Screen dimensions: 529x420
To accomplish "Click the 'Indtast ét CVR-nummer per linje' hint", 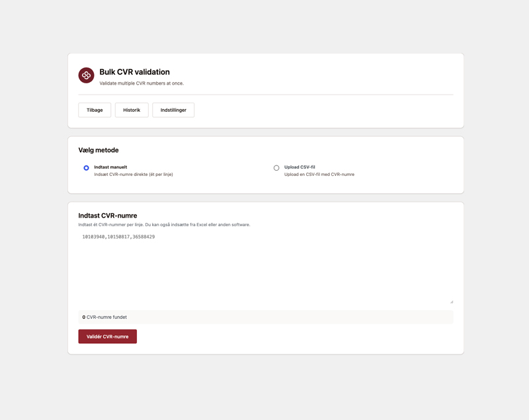I will click(164, 225).
